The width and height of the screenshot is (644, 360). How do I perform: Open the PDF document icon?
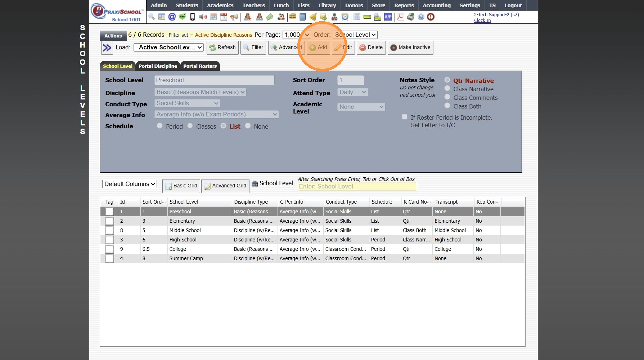(400, 17)
